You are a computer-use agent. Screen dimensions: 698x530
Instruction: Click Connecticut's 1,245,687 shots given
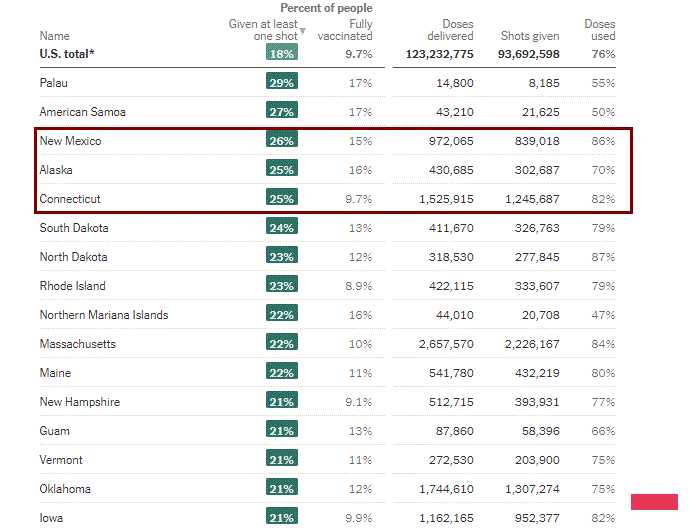coord(532,199)
